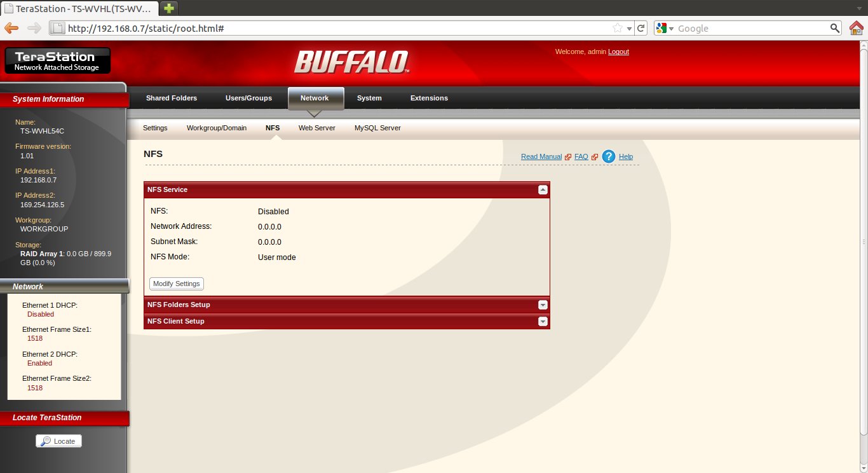Click IP Address1 value 192.168.0.7
Screen dimensions: 868x473
[x=39, y=180]
